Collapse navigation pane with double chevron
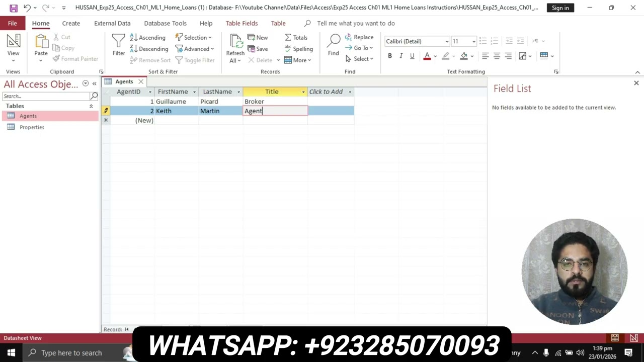The image size is (644, 362). click(x=94, y=84)
